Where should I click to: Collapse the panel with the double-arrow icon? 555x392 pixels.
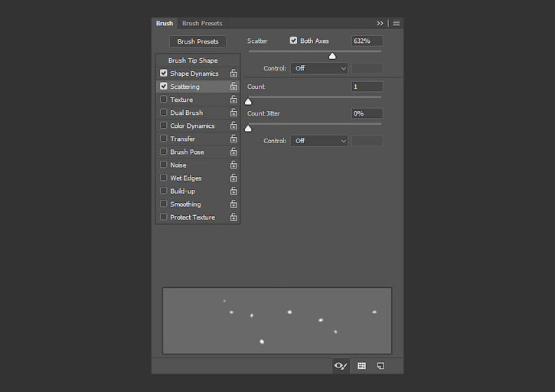[x=380, y=24]
